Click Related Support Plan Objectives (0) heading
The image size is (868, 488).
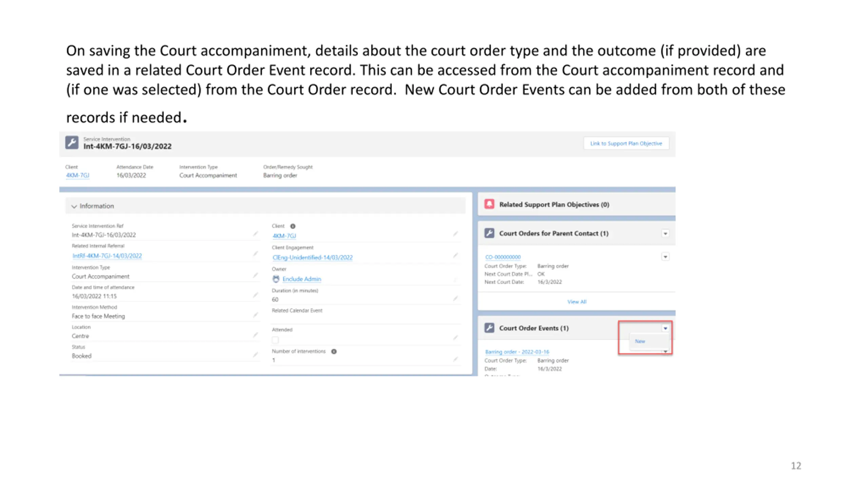(554, 204)
